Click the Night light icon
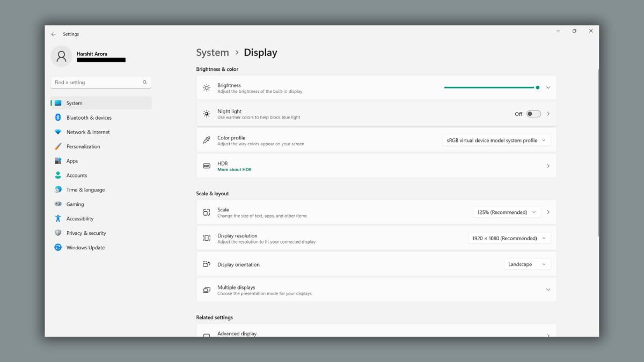The width and height of the screenshot is (644, 362). click(x=207, y=114)
